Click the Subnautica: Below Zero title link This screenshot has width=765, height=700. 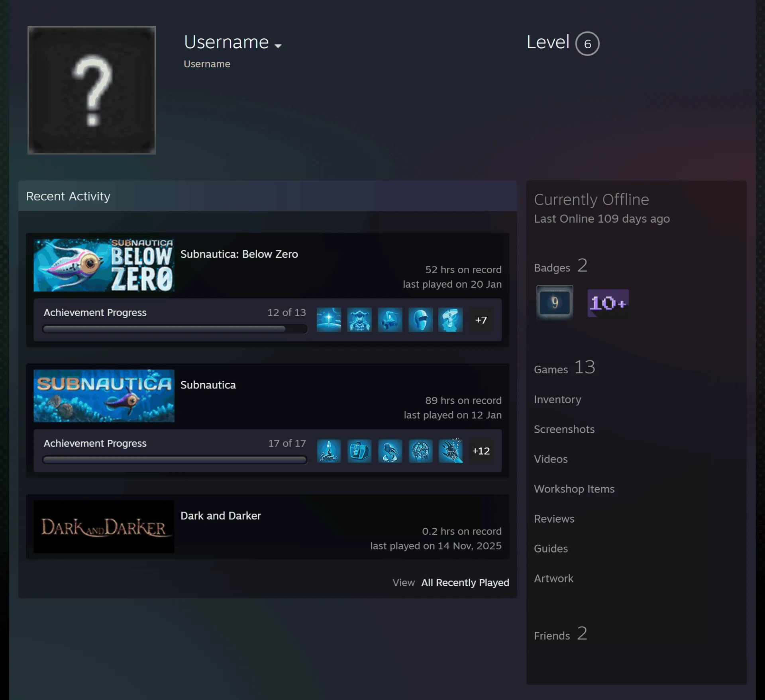[239, 254]
